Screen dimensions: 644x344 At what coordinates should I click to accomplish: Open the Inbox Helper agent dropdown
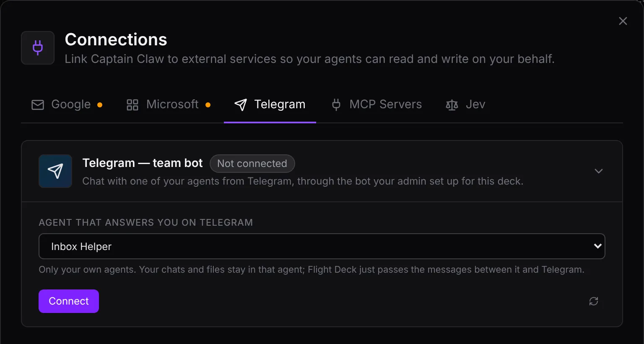tap(322, 246)
